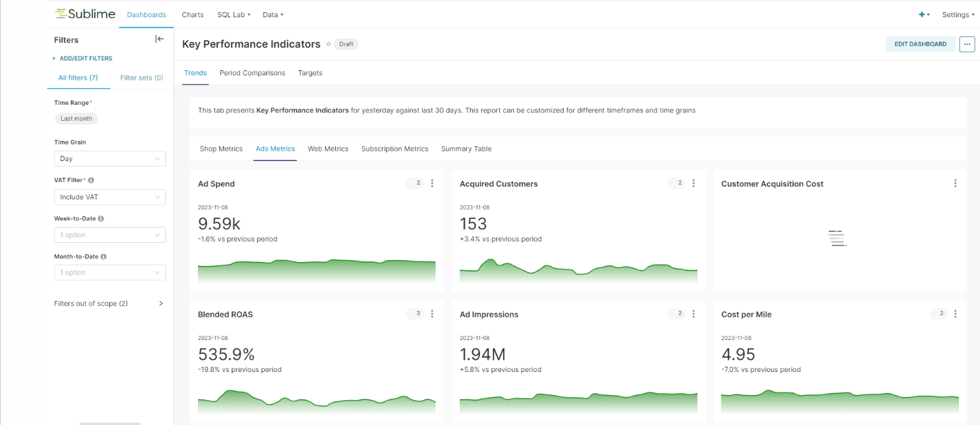Click Blended ROAS applied filters badge
This screenshot has width=980, height=425.
point(415,314)
